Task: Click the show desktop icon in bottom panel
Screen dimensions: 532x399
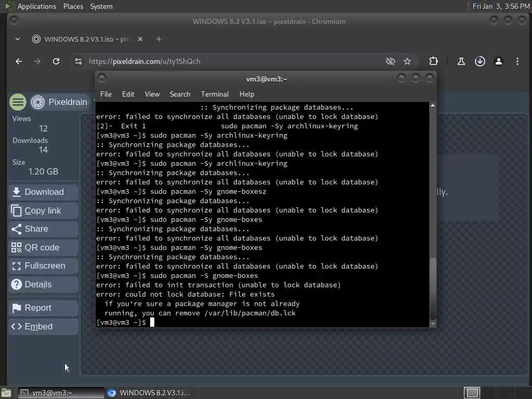Action: point(6,393)
